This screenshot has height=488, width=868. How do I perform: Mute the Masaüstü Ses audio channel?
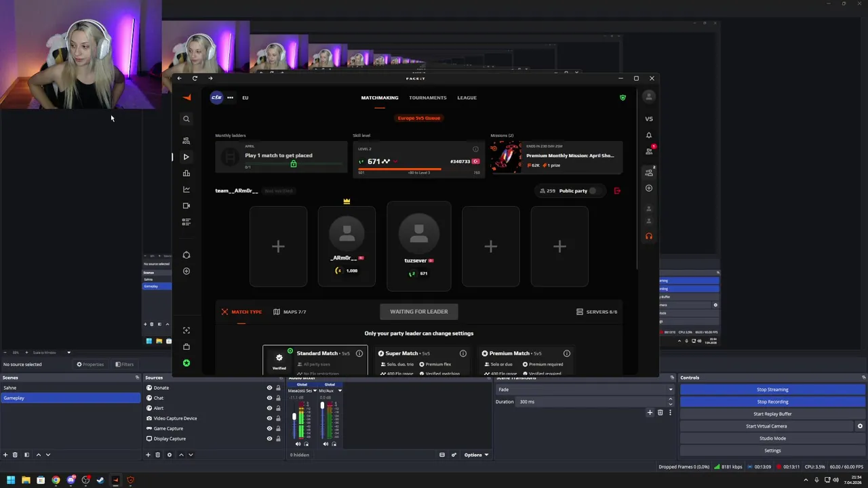pyautogui.click(x=298, y=444)
